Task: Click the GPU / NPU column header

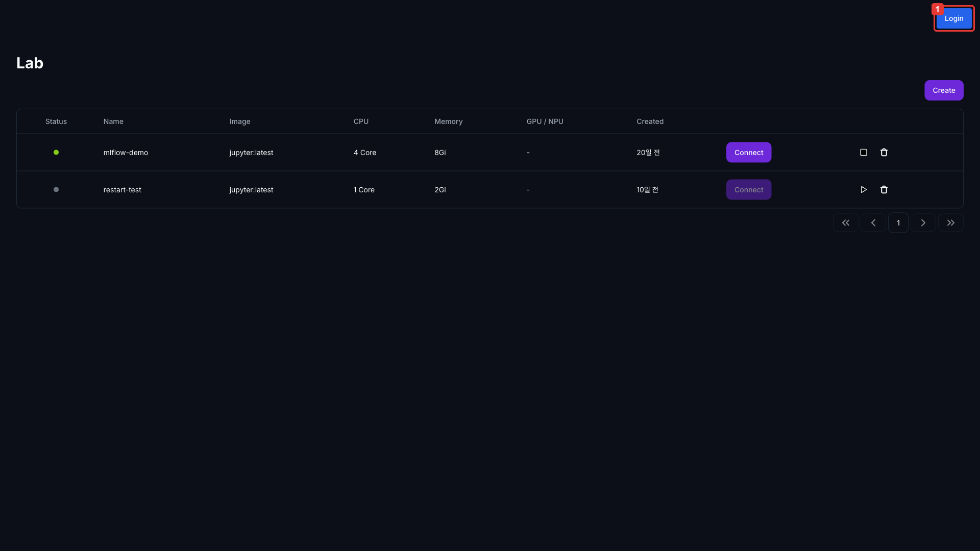Action: click(545, 121)
